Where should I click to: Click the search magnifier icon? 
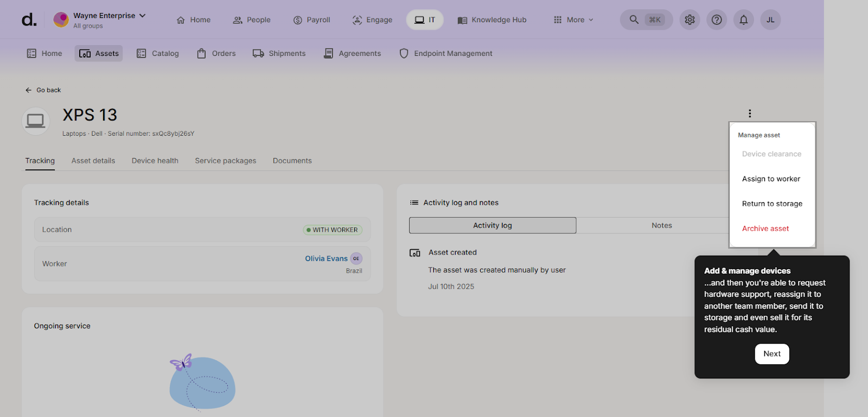point(634,20)
